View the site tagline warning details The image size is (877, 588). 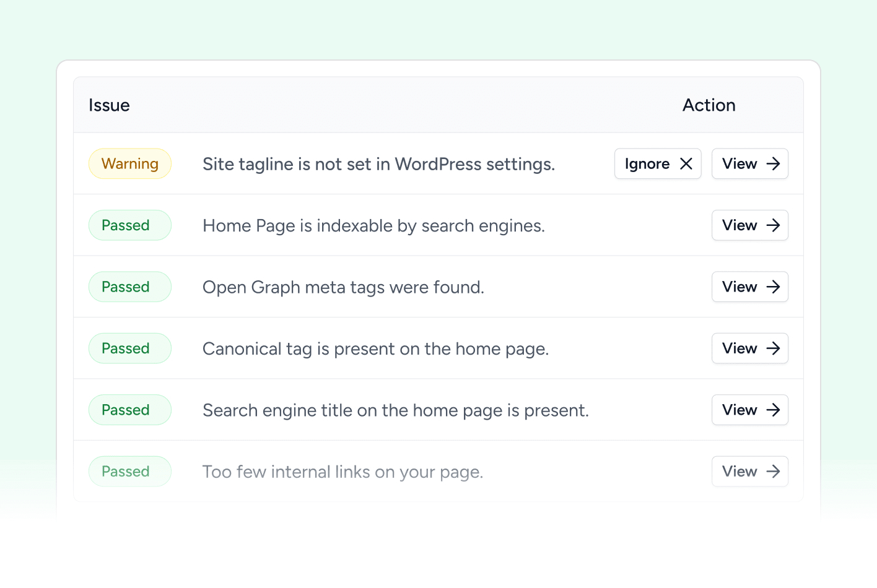(x=750, y=163)
